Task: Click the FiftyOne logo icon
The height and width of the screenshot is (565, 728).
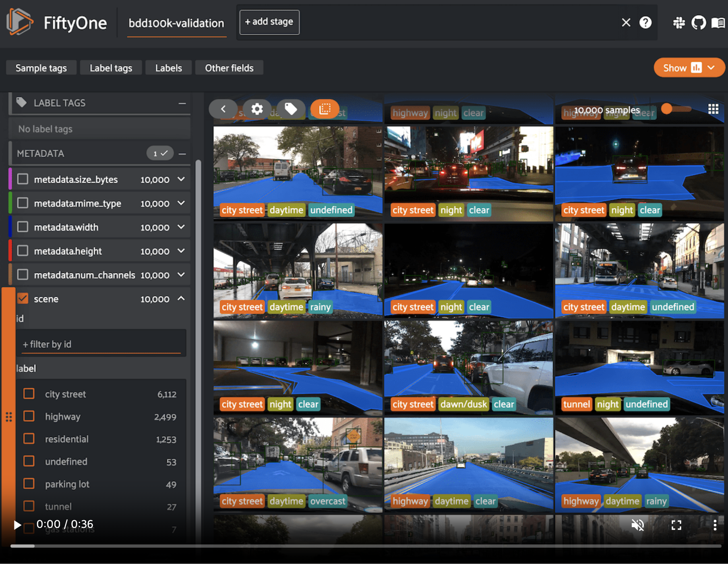Action: click(19, 22)
